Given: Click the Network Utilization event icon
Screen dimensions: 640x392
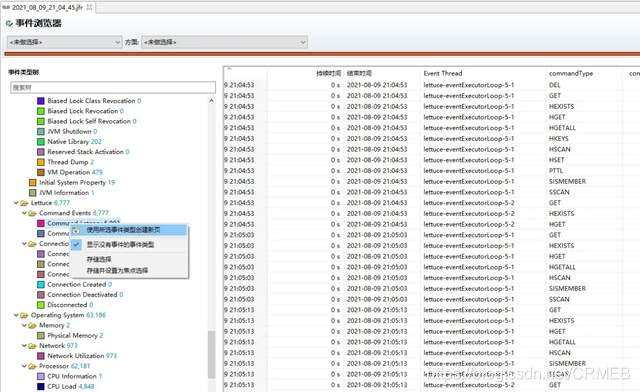Looking at the screenshot, I should pos(41,356).
